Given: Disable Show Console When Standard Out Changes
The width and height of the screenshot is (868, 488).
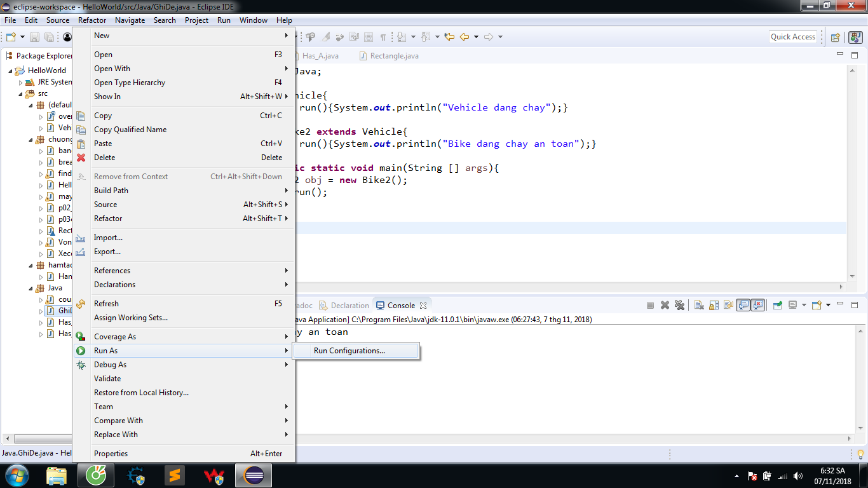Looking at the screenshot, I should [x=743, y=305].
